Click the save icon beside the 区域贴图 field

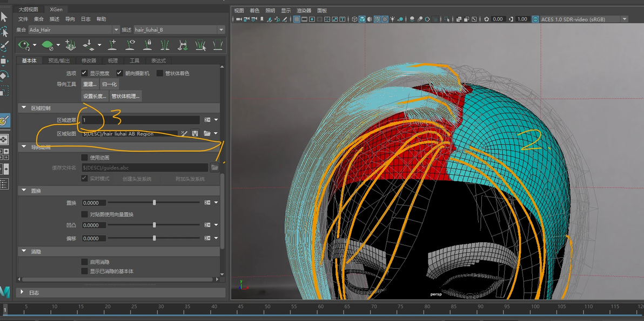point(195,133)
